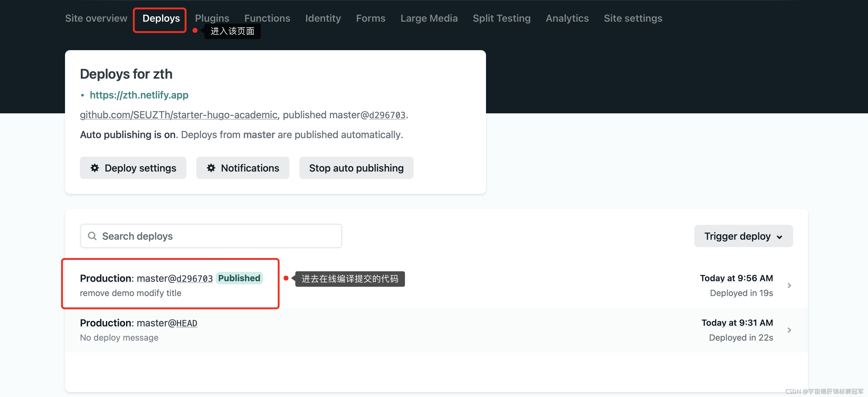The image size is (868, 397).
Task: Open the starter-hugo-academic GitHub repository link
Action: coord(178,115)
